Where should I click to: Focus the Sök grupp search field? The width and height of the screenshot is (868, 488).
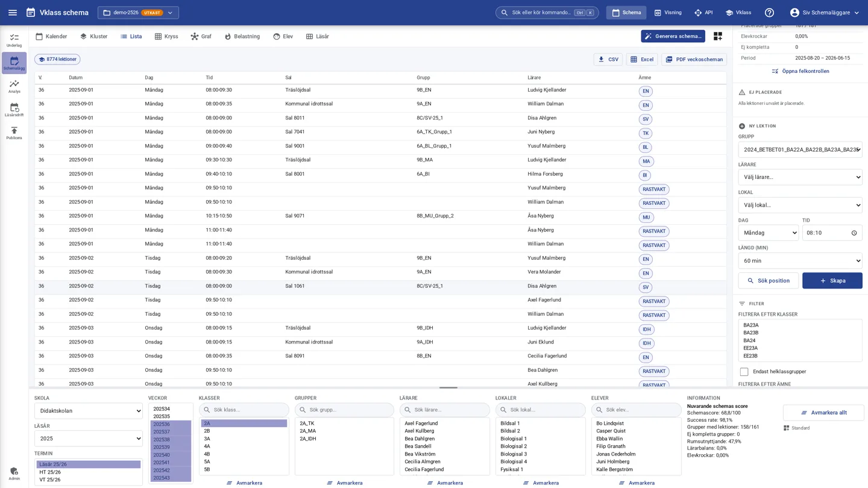click(x=344, y=410)
